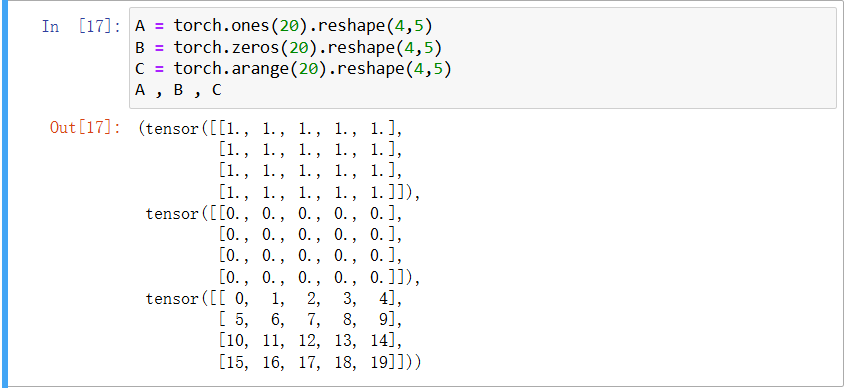Click empty area right of code in input cell

pos(641,58)
